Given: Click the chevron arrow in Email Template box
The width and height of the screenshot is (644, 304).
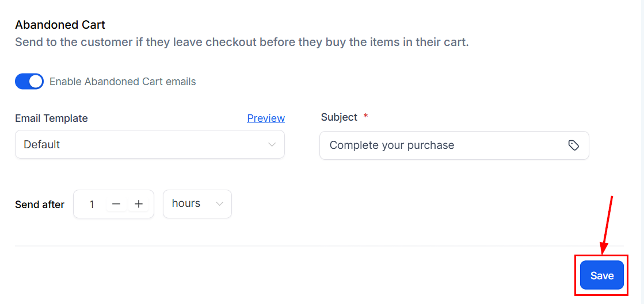Looking at the screenshot, I should click(x=272, y=144).
